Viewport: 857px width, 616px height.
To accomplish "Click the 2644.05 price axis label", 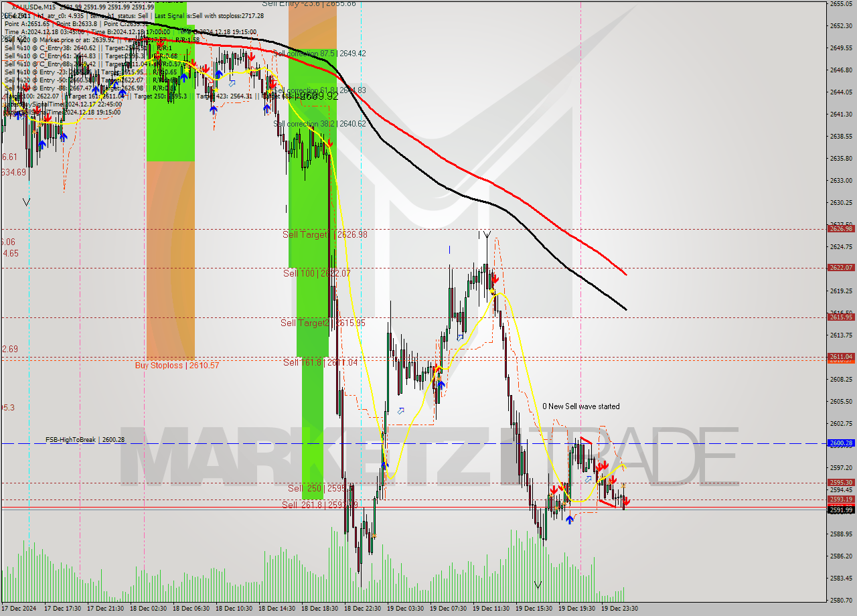I will tap(841, 92).
